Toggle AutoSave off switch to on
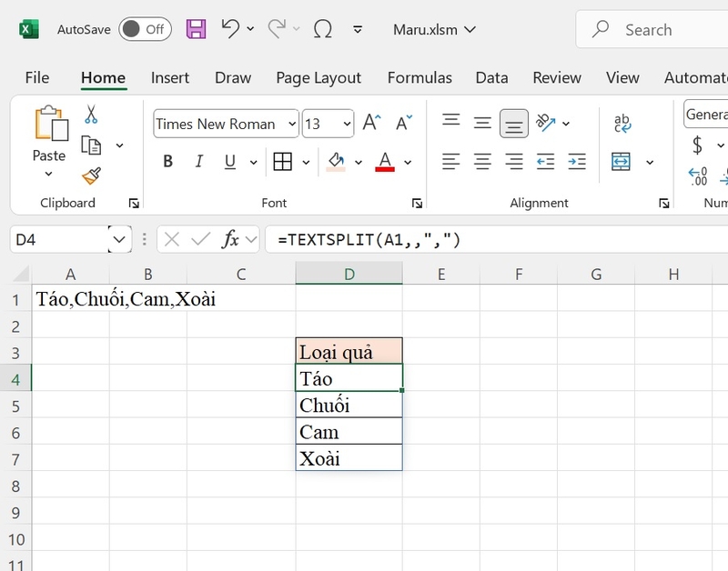Image resolution: width=728 pixels, height=571 pixels. point(144,29)
